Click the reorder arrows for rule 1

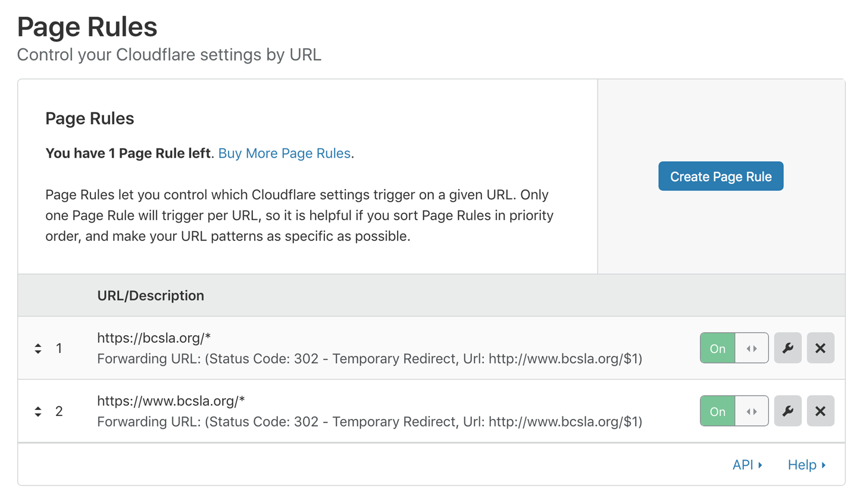[x=38, y=349]
